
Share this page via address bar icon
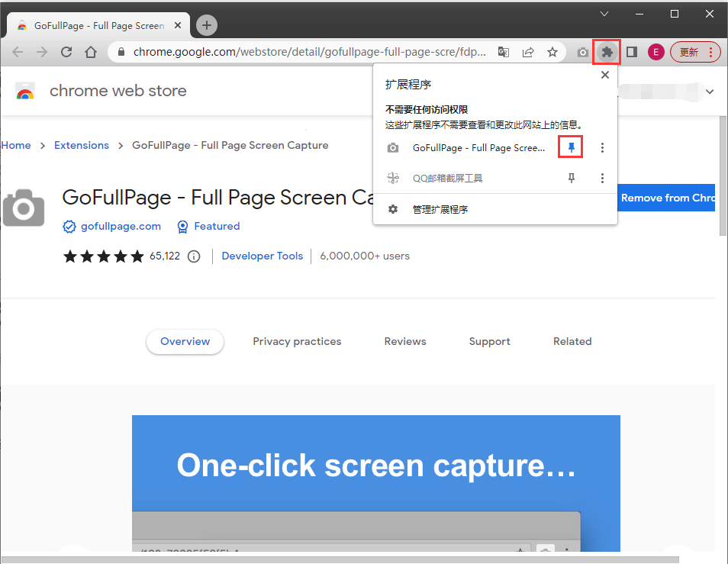(528, 52)
